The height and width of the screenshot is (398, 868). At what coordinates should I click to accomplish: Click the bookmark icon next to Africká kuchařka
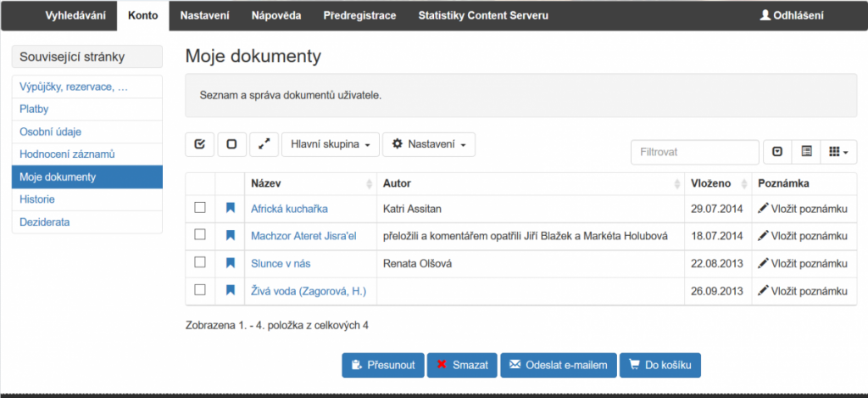pyautogui.click(x=230, y=208)
